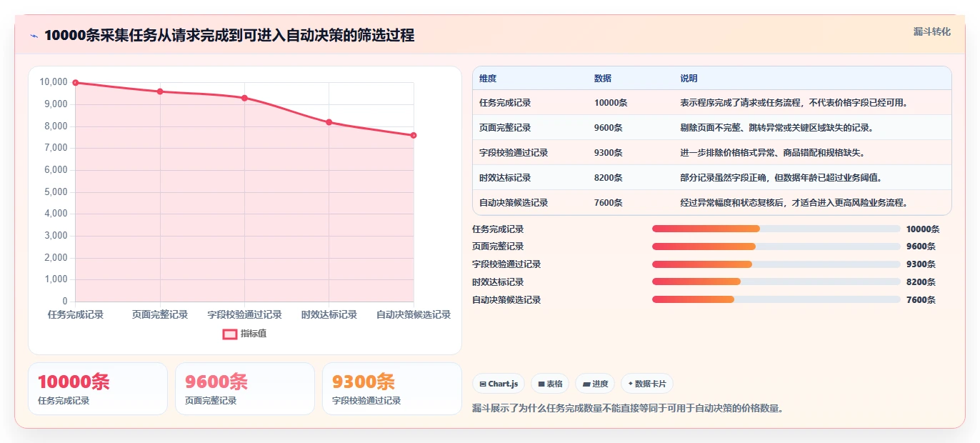980x443 pixels.
Task: Click the lightning icon beside the title
Action: coord(34,36)
